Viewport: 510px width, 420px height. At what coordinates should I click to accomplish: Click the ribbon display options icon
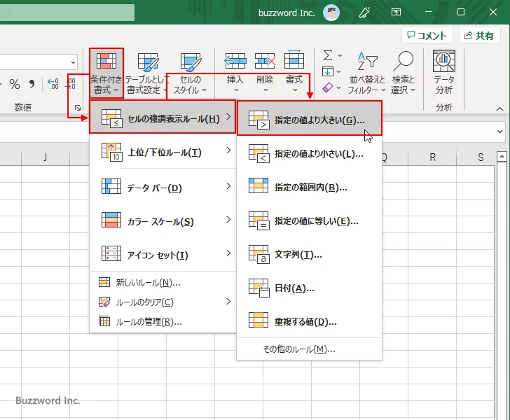click(396, 13)
